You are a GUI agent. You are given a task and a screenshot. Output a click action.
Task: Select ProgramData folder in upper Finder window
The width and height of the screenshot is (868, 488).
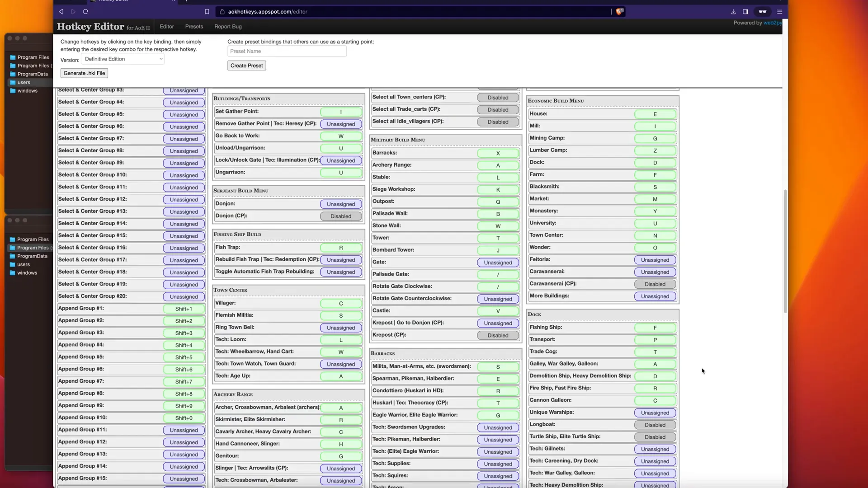[32, 74]
